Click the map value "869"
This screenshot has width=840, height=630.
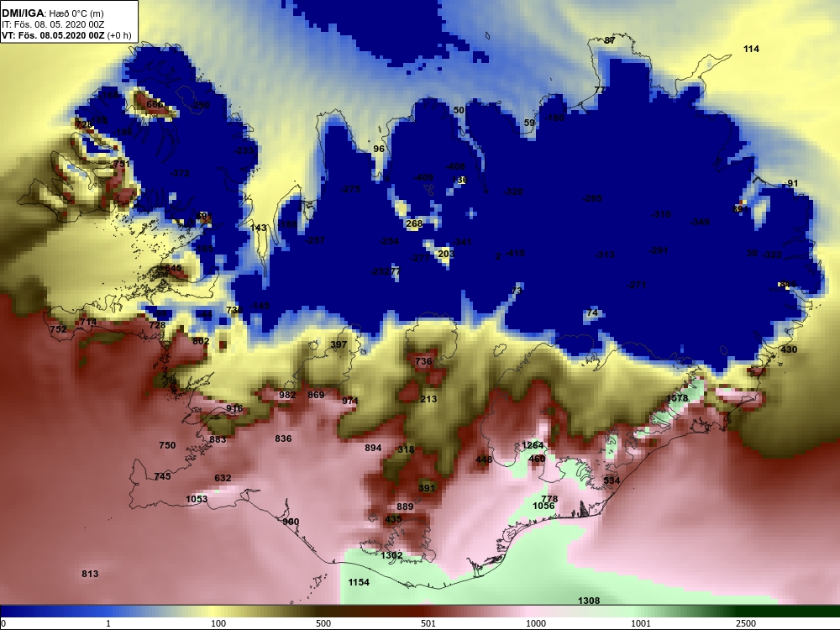click(316, 395)
